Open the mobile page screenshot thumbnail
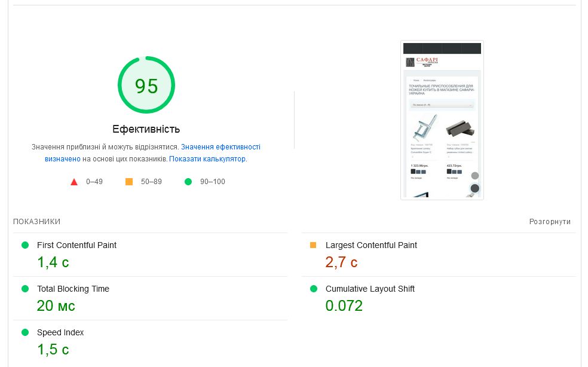588x367 pixels. click(x=442, y=120)
